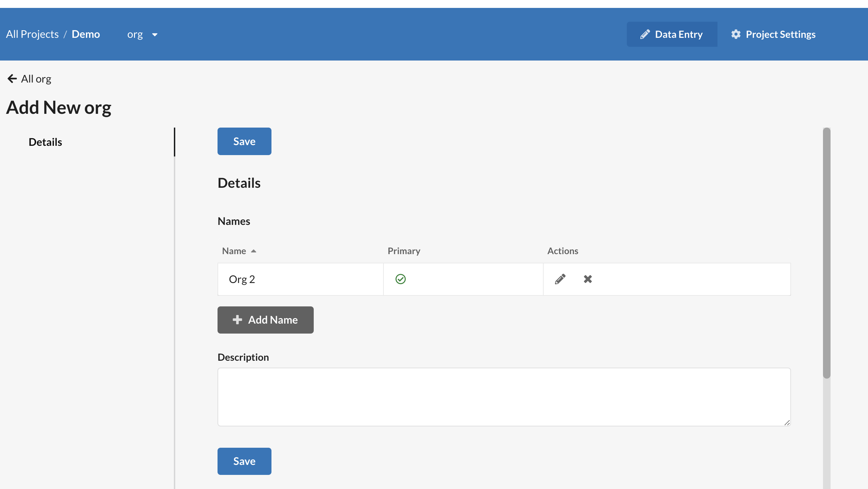Screen dimensions: 868x489
Task: Select the Org 2 name cell
Action: tap(301, 279)
